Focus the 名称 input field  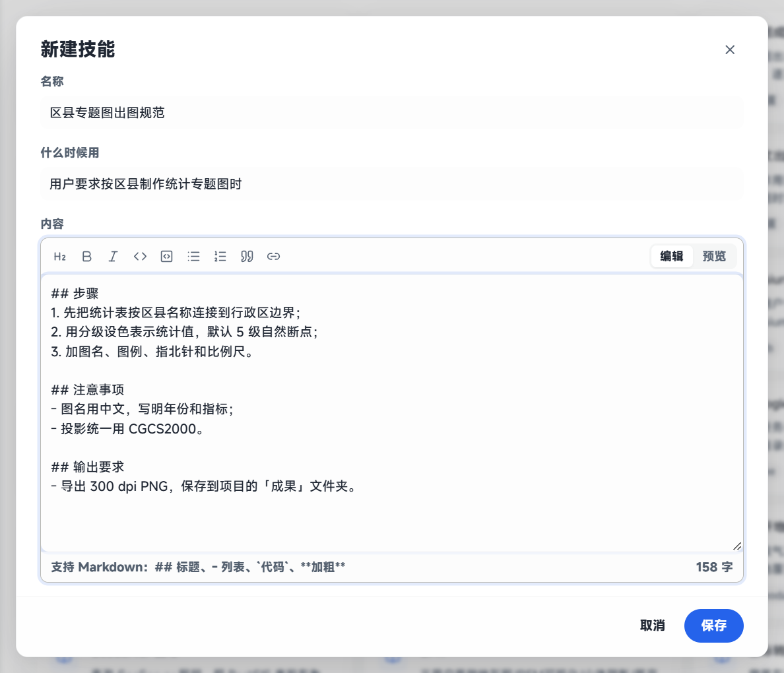pos(392,113)
